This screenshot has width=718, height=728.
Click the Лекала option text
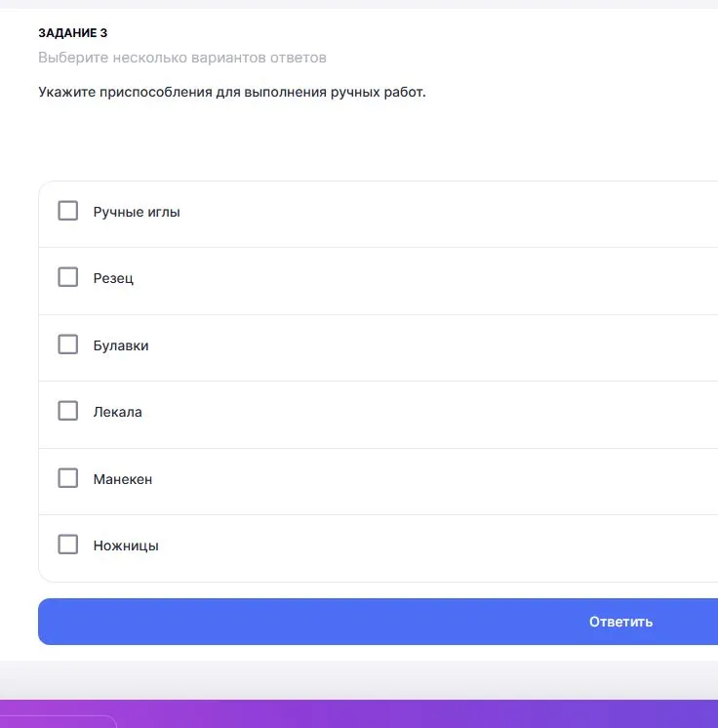[x=118, y=412]
